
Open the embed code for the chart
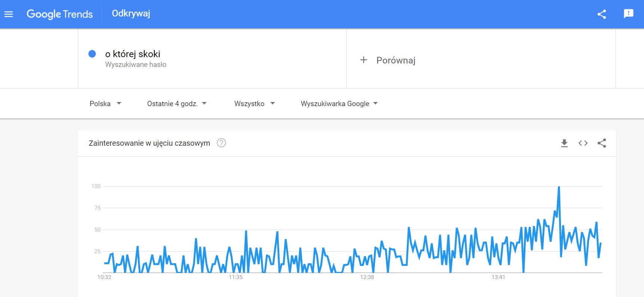click(x=582, y=143)
